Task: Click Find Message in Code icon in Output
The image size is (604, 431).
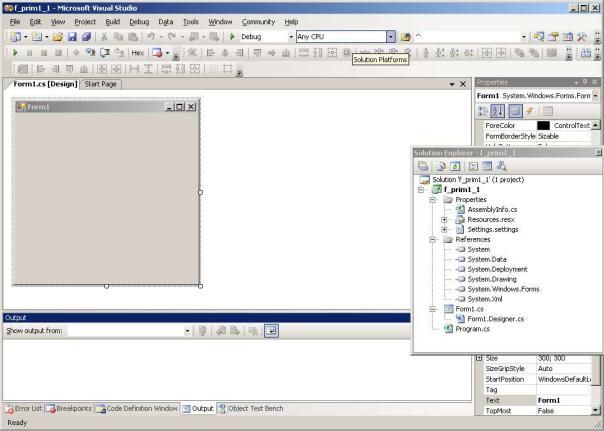Action: tap(203, 331)
